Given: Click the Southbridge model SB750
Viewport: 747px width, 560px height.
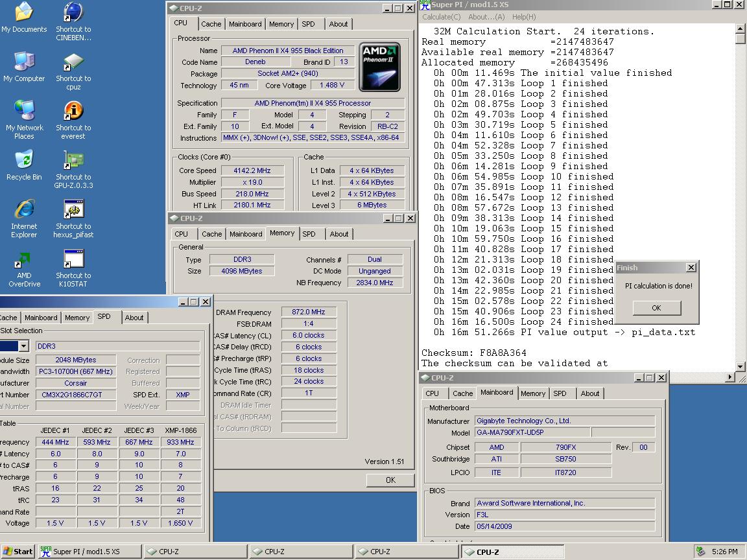Looking at the screenshot, I should point(565,459).
